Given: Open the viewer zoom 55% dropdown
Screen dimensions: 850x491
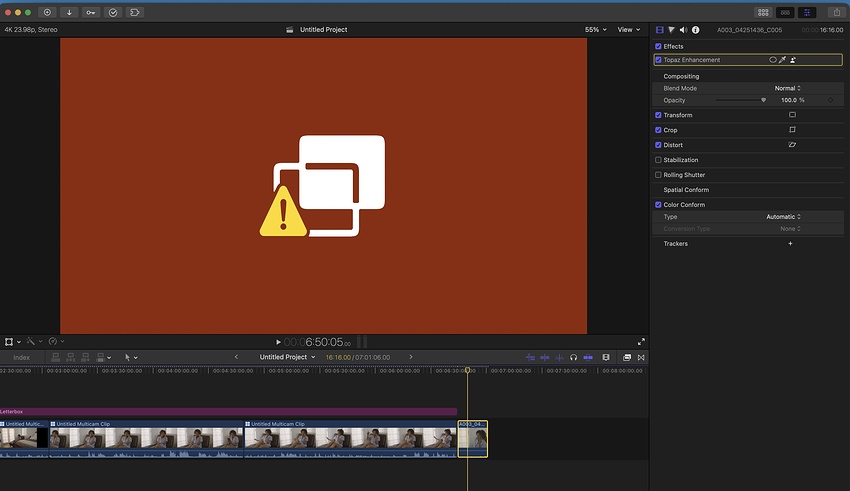Looking at the screenshot, I should (x=596, y=30).
